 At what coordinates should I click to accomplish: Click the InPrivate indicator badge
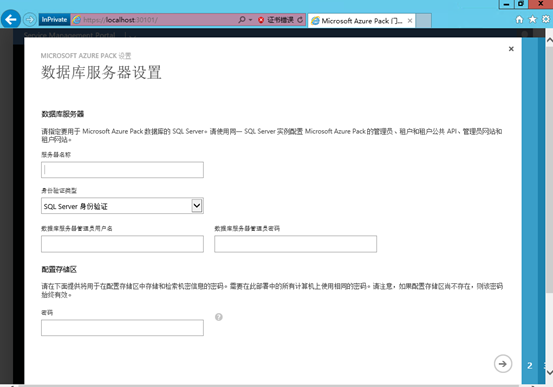pyautogui.click(x=54, y=20)
